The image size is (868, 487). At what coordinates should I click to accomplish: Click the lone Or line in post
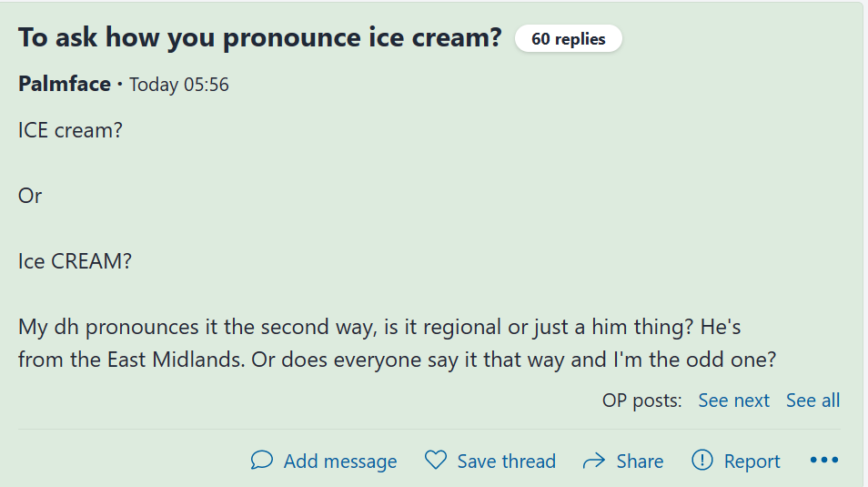(x=30, y=196)
